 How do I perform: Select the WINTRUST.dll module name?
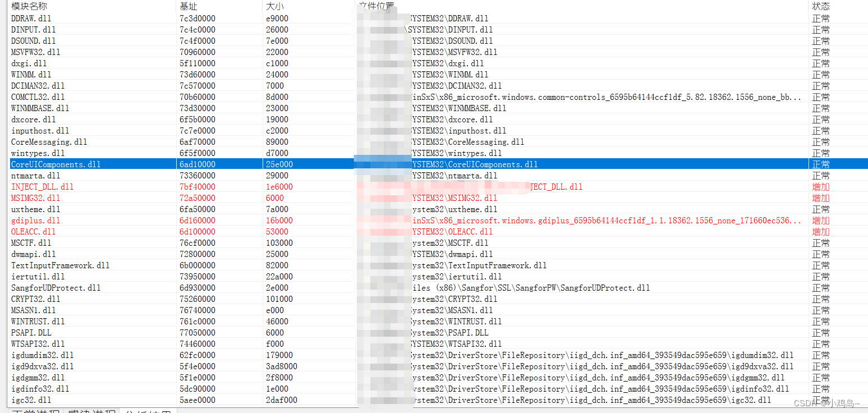(x=38, y=321)
